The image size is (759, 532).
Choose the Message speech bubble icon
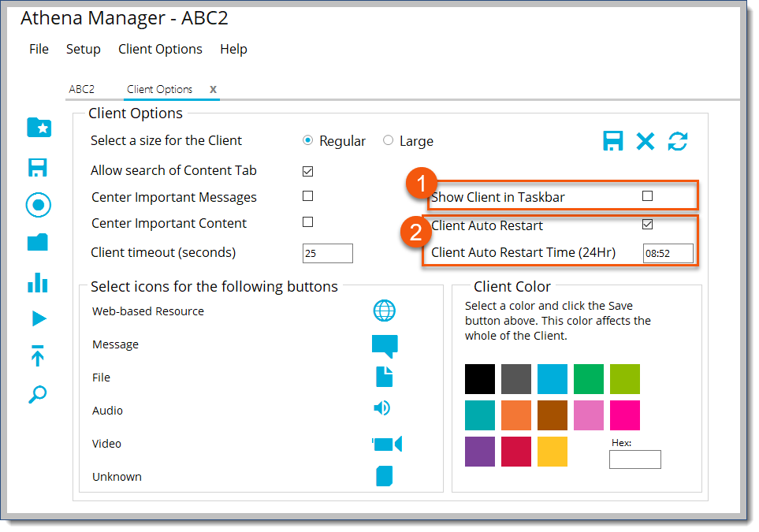coord(385,346)
